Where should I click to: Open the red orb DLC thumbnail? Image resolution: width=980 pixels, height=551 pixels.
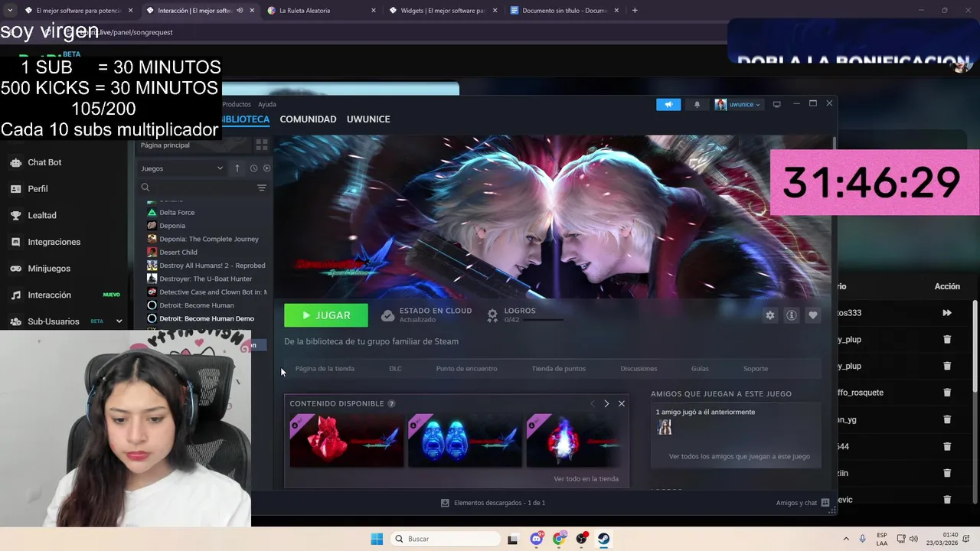point(346,440)
